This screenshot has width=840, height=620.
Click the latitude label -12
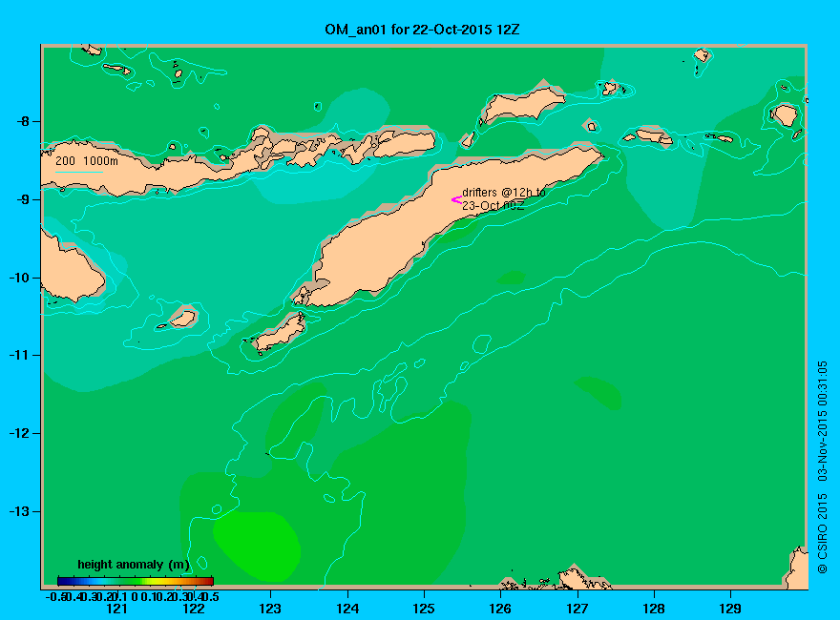point(19,433)
